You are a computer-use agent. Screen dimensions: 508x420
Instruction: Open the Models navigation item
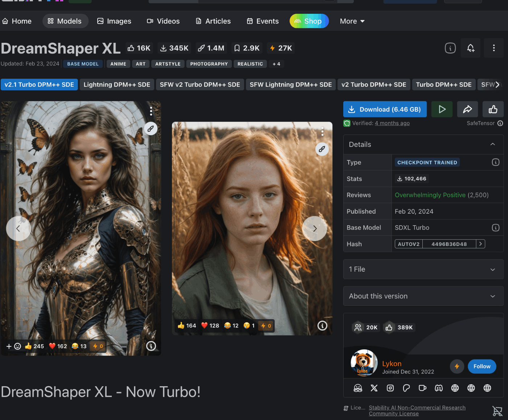pyautogui.click(x=65, y=21)
